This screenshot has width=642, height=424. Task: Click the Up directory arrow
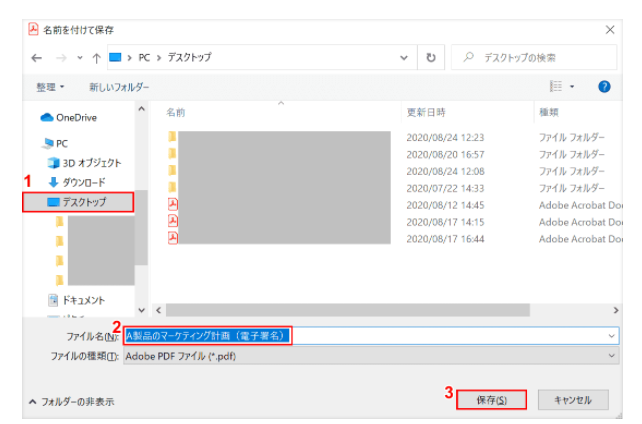coord(96,58)
